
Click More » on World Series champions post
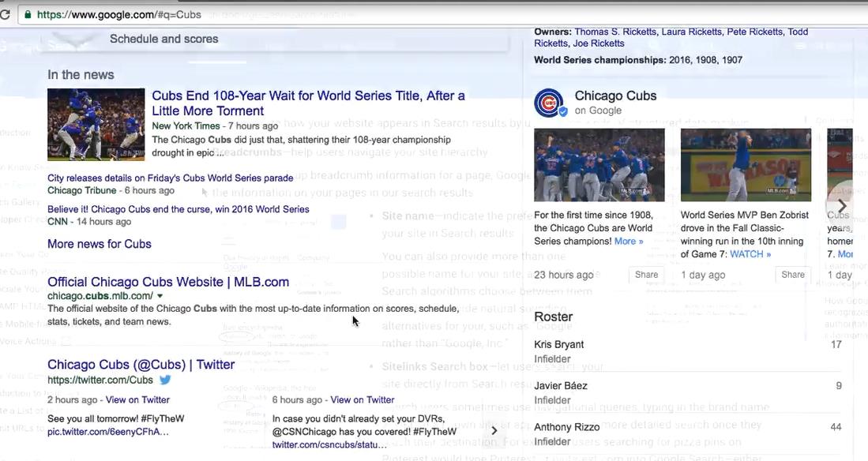[x=629, y=242]
